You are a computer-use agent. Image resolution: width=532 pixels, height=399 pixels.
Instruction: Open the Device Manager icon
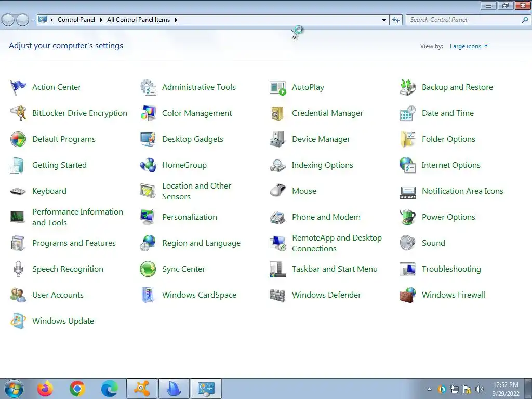(x=277, y=139)
